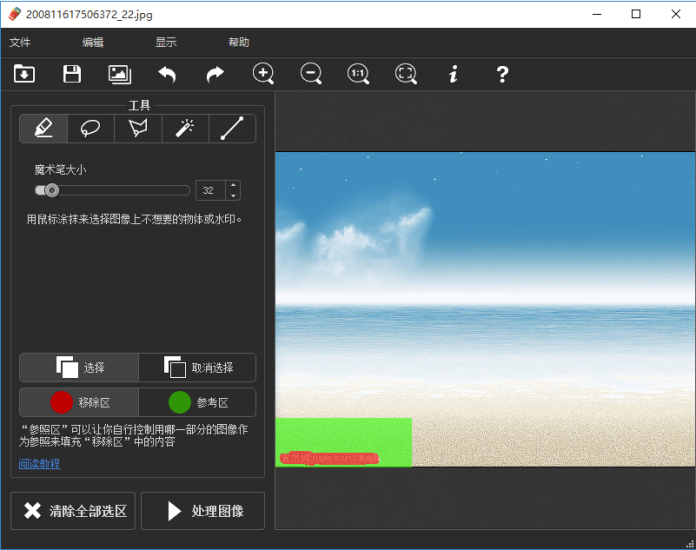
Task: Click the redo arrow icon
Action: pos(215,74)
